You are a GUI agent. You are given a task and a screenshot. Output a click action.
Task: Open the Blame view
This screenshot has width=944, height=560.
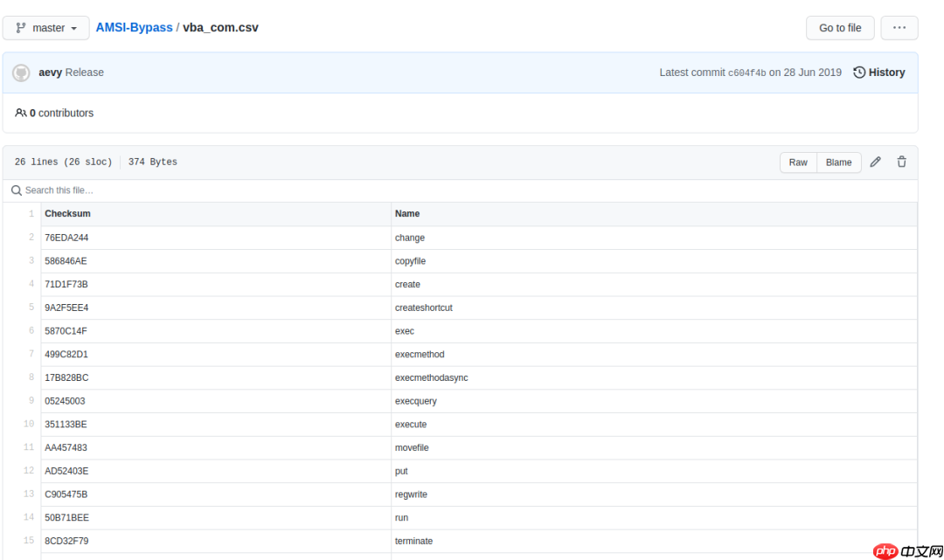tap(838, 162)
